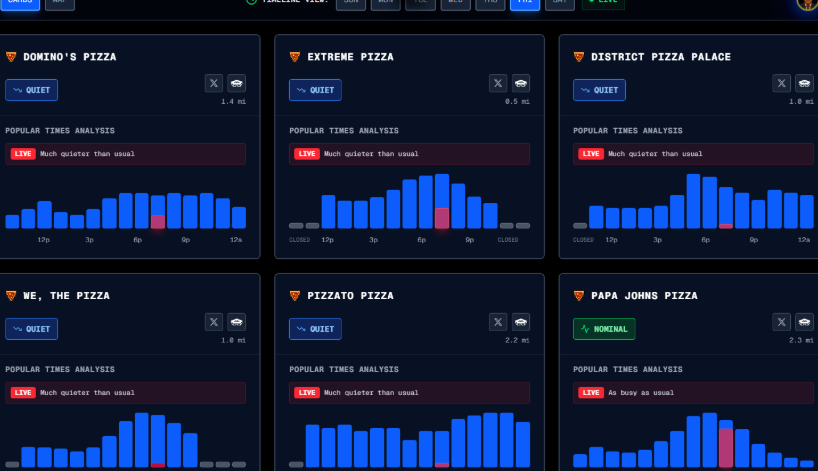Select the highlighted FRI day tab
Viewport: 818px width, 471px height.
(525, 3)
